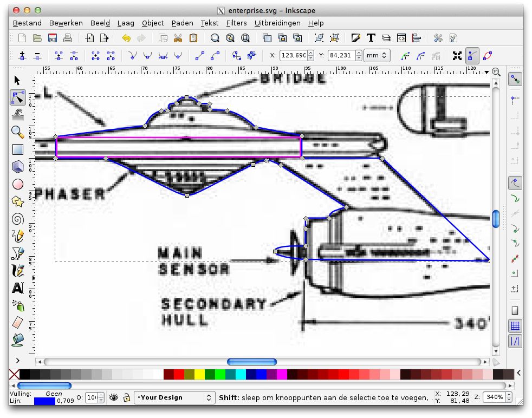
Task: Select the 3D box tool
Action: 18,166
